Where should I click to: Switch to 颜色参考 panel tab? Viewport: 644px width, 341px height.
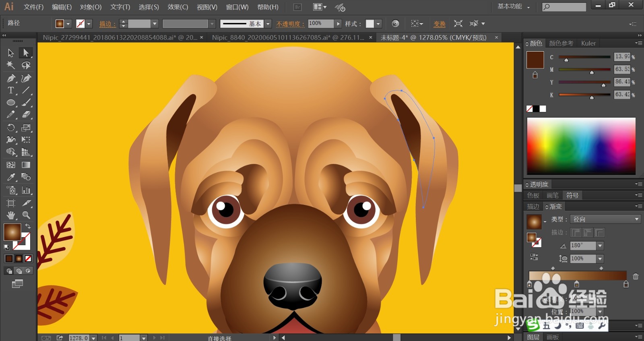(561, 43)
